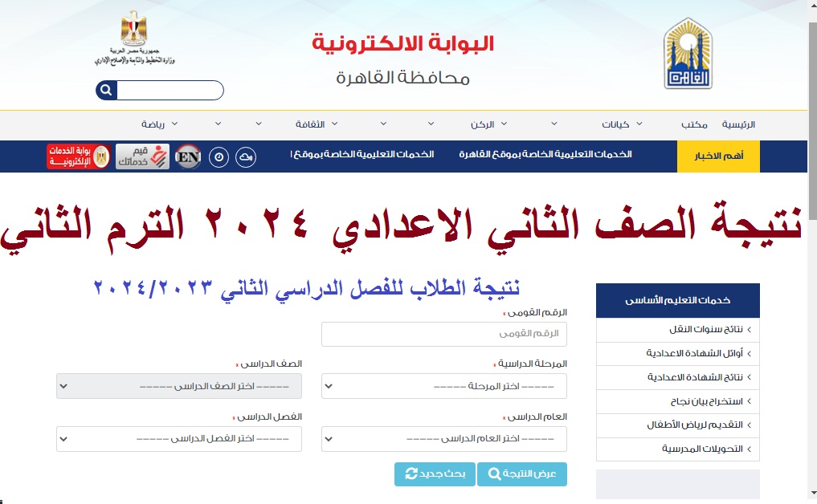Expand the الثقافة navigation menu
Screen dimensions: 817x504
pyautogui.click(x=317, y=124)
